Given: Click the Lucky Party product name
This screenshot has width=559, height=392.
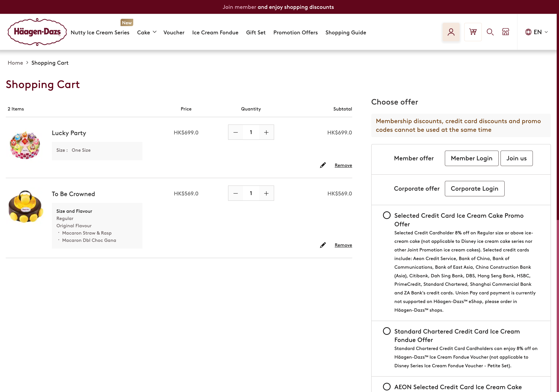Looking at the screenshot, I should click(x=69, y=133).
